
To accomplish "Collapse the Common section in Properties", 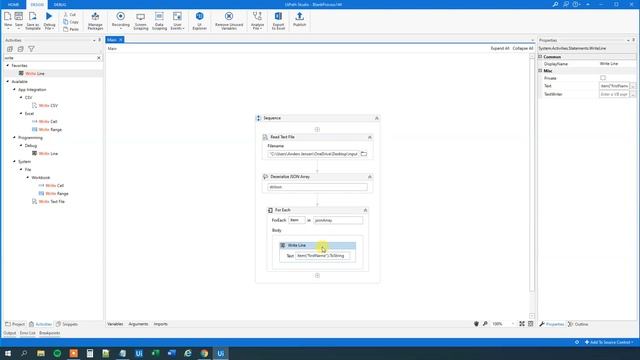I will tap(540, 57).
